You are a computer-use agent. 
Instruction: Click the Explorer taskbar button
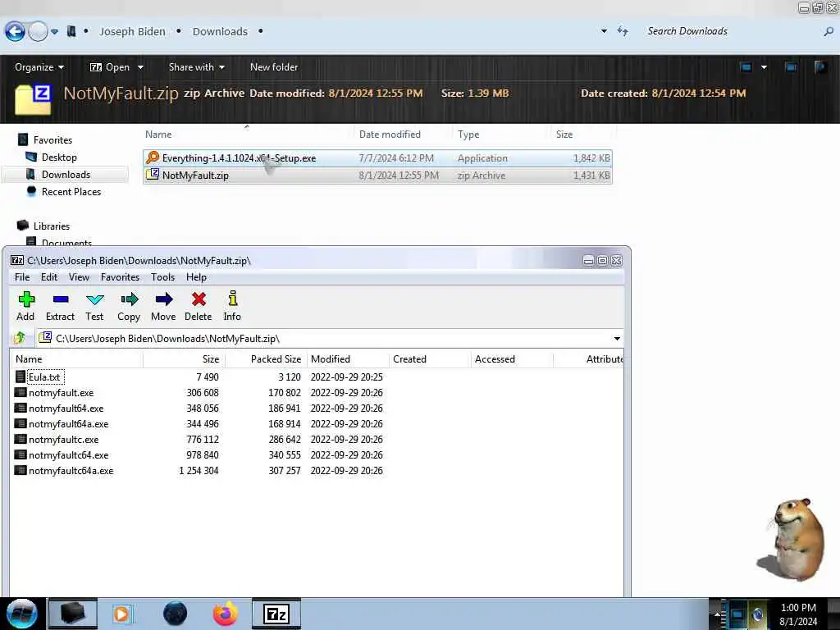pos(73,614)
